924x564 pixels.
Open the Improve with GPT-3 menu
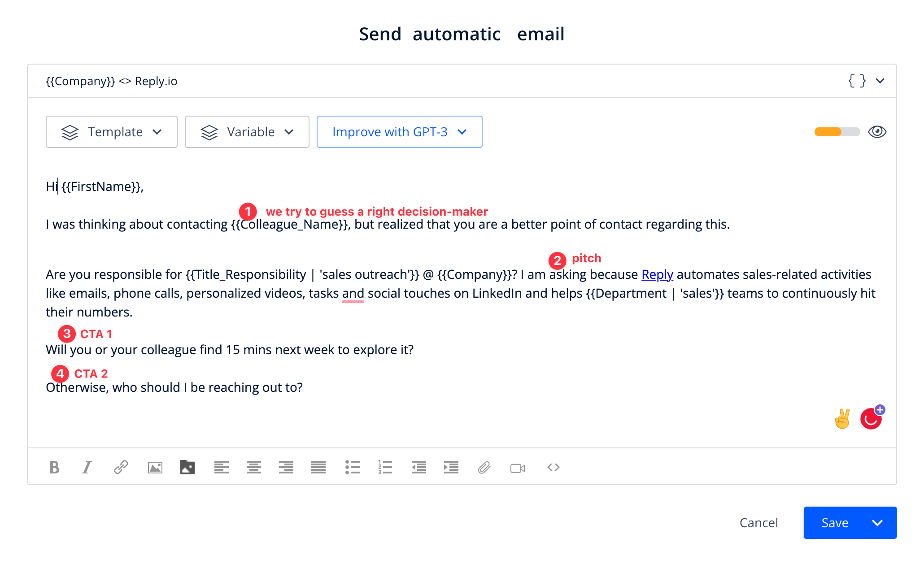tap(399, 131)
